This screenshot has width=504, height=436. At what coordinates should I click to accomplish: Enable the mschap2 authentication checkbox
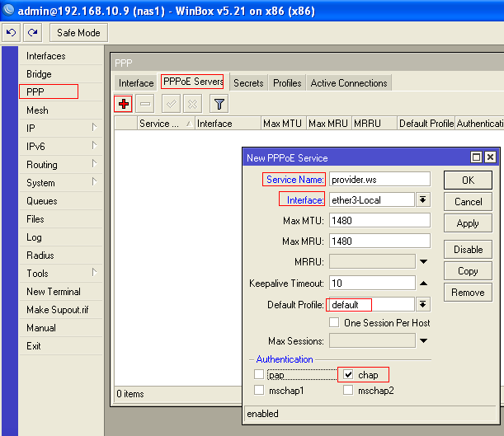coord(348,390)
